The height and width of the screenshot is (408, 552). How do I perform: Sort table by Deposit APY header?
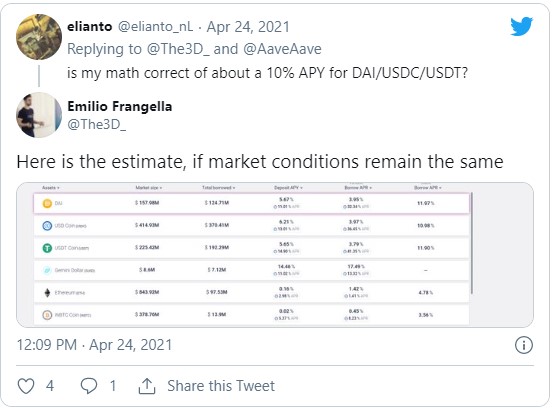(288, 188)
